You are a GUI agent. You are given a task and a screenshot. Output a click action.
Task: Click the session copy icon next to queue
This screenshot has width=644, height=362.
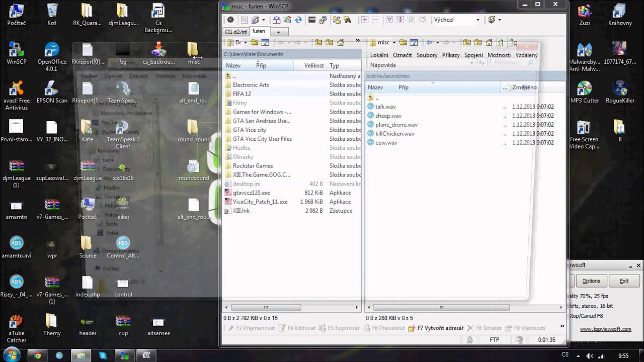click(x=255, y=20)
